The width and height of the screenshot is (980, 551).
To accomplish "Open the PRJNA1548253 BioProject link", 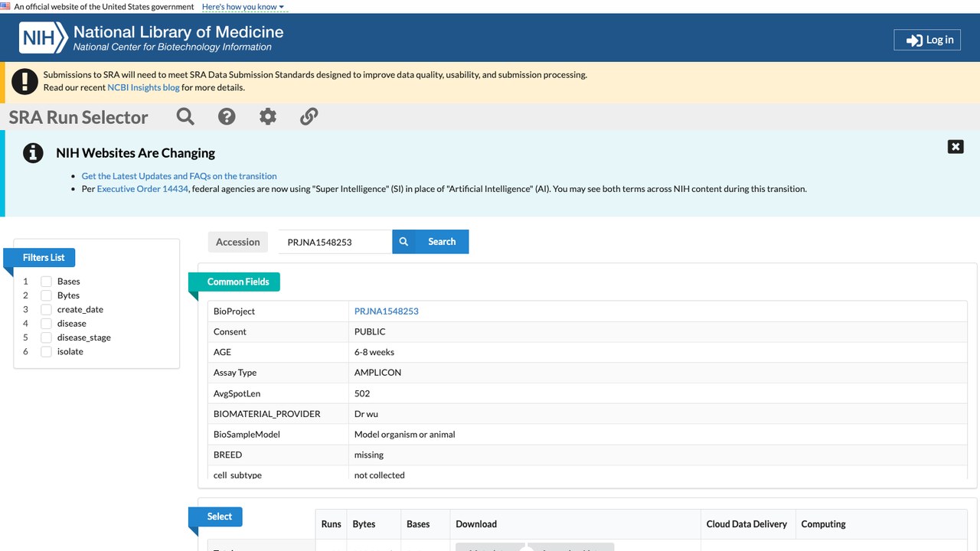I will pos(387,311).
